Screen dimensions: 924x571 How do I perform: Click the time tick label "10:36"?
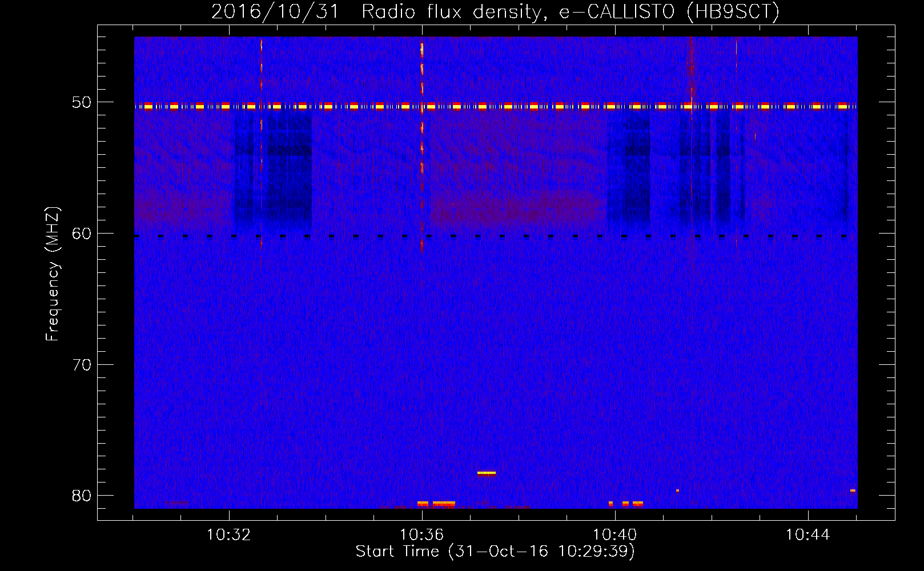pyautogui.click(x=422, y=535)
